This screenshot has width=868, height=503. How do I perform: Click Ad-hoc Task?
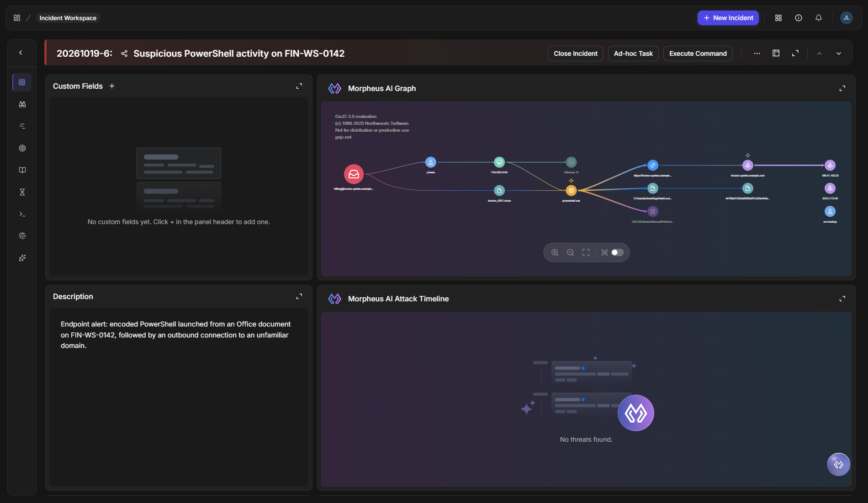[x=633, y=54]
